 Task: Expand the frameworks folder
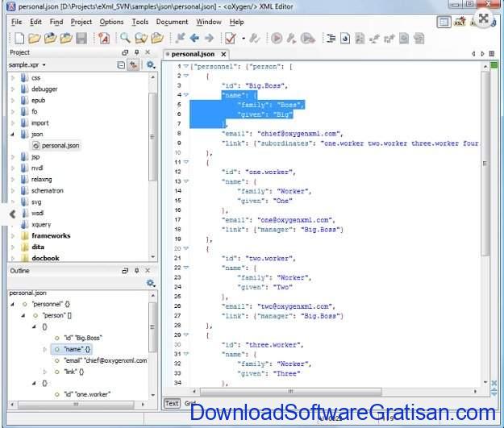pyautogui.click(x=13, y=236)
